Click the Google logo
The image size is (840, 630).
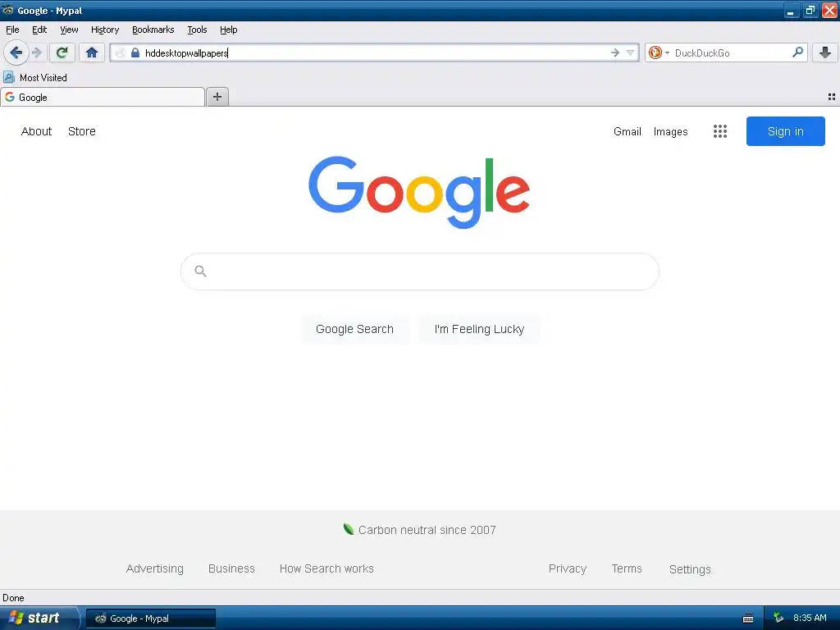[x=419, y=192]
